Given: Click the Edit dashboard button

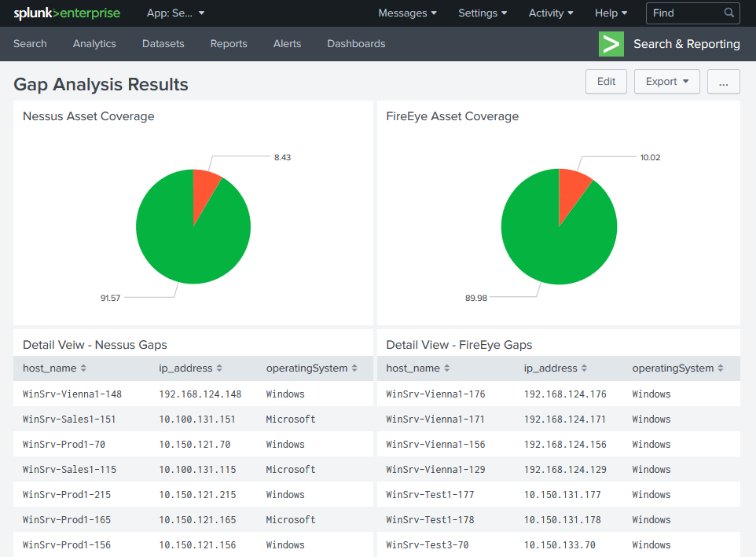Looking at the screenshot, I should (x=606, y=82).
